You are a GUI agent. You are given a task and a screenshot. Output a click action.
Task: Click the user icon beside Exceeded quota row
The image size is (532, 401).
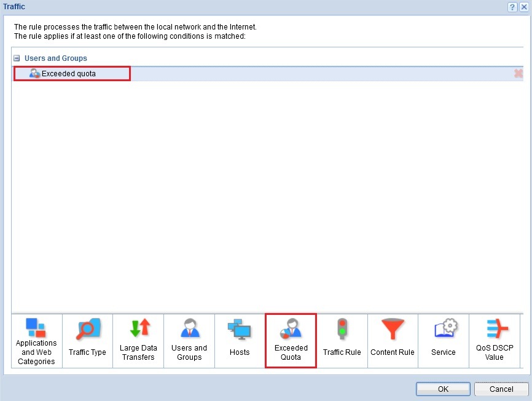[x=34, y=74]
